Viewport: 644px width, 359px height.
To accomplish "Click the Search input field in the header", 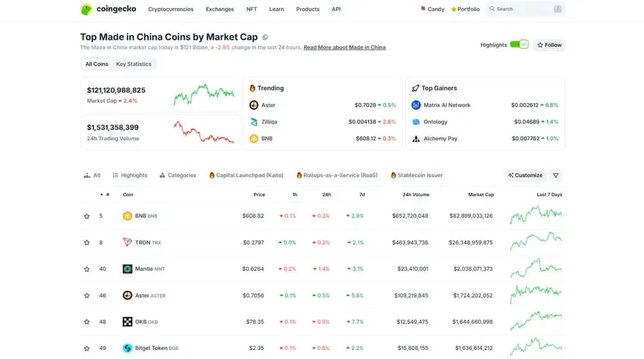I will [526, 9].
